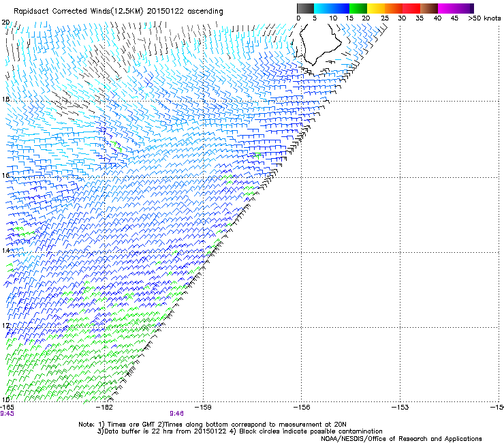Click the 'Data buffer is 22 hrs' note line
Viewport: 504px width, 443px height.
coord(240,431)
